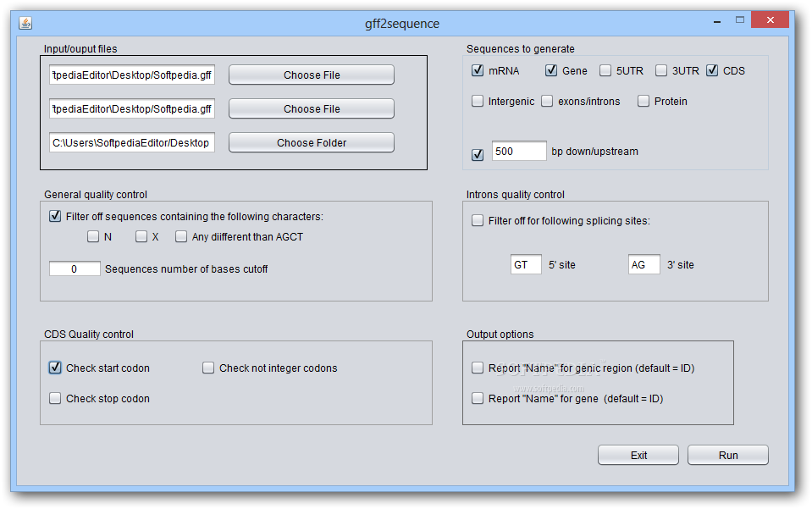
Task: Click the Run button
Action: pyautogui.click(x=727, y=455)
